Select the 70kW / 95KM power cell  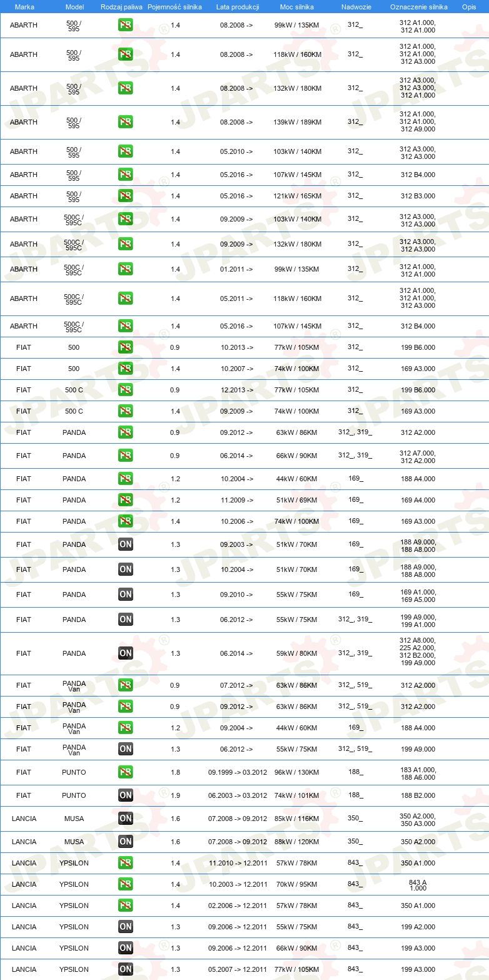click(x=298, y=884)
